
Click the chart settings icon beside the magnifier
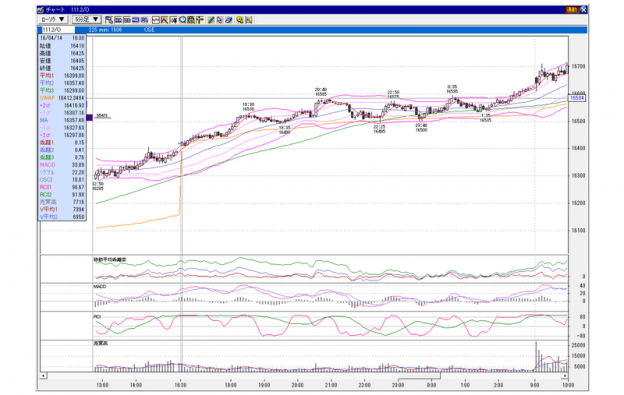pos(191,19)
